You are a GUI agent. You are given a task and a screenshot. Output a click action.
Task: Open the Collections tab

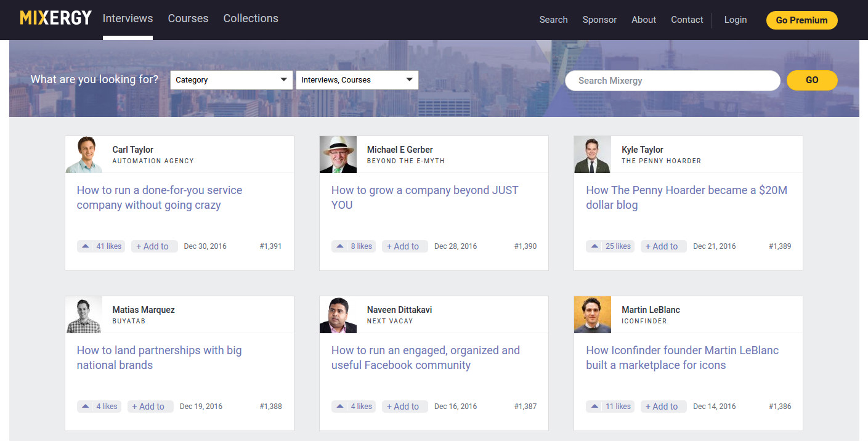coord(251,18)
